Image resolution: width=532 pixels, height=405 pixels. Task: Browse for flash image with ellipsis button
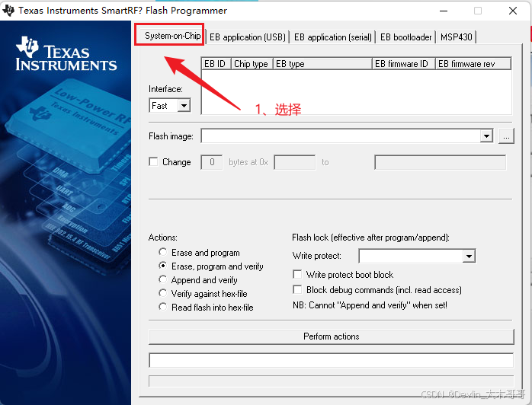click(x=506, y=136)
